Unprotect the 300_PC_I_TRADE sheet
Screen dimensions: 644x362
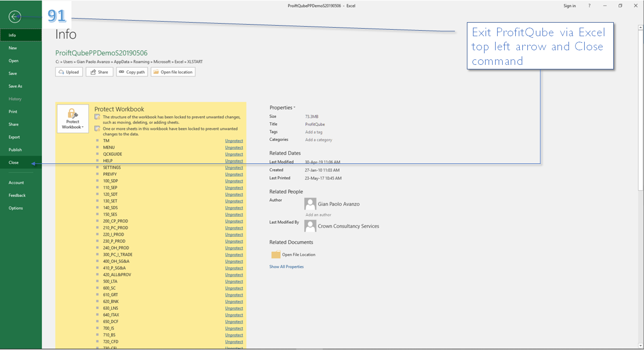234,255
